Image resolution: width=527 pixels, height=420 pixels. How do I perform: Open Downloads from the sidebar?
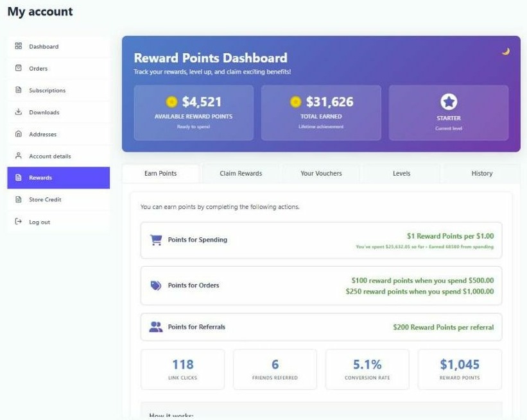[x=58, y=112]
